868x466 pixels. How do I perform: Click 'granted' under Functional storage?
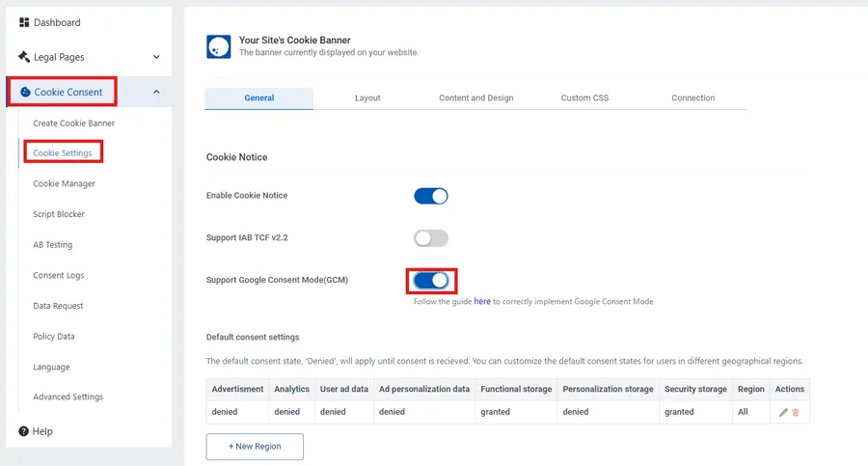click(495, 412)
